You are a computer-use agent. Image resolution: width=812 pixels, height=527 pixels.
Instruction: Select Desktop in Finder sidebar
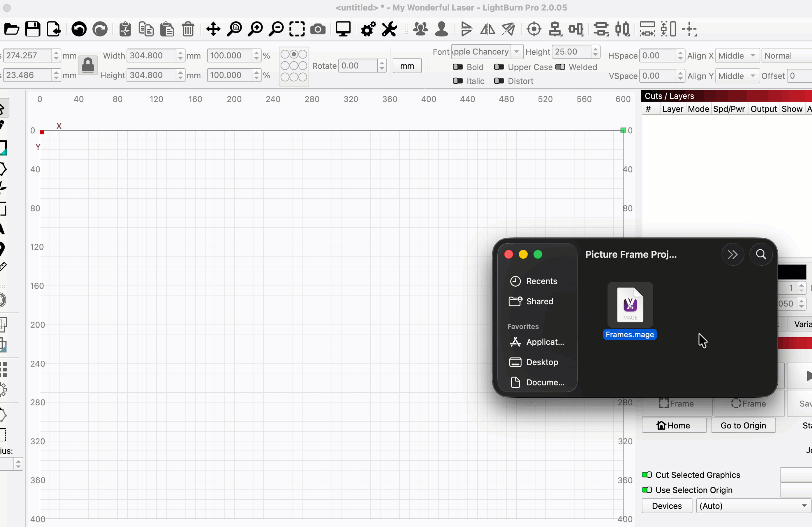542,362
